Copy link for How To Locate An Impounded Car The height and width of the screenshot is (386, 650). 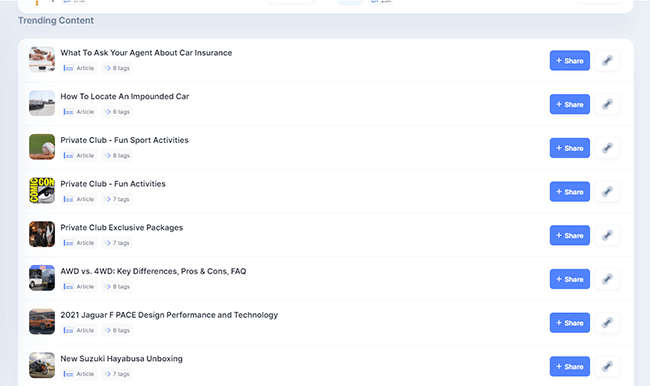[x=607, y=104]
